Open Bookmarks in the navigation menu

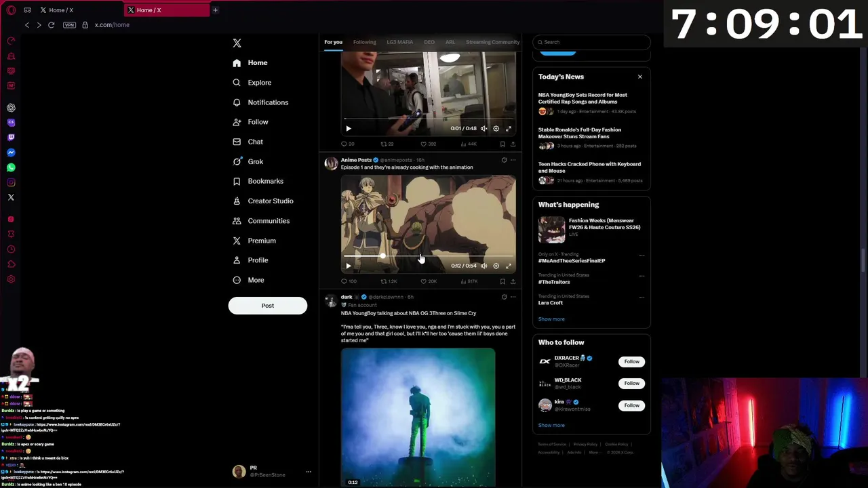[258, 181]
